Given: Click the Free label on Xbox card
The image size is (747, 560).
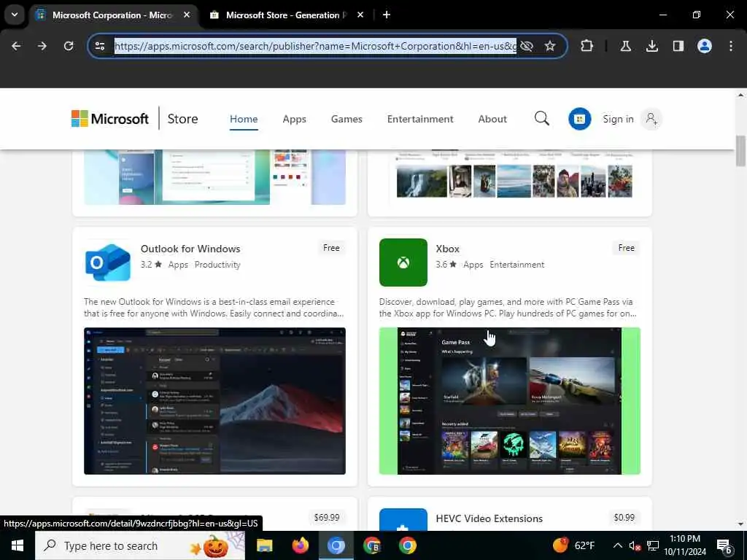Looking at the screenshot, I should pos(626,248).
